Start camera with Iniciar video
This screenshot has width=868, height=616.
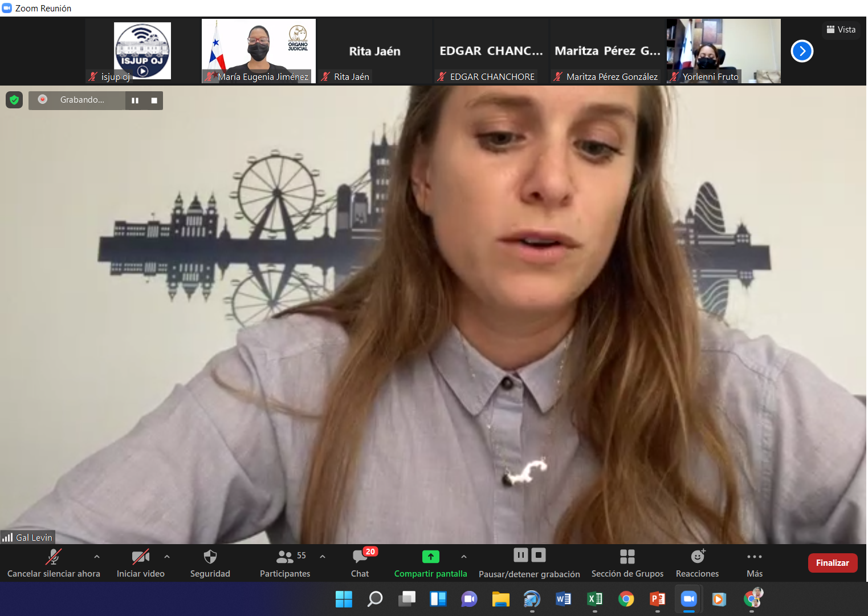click(141, 563)
